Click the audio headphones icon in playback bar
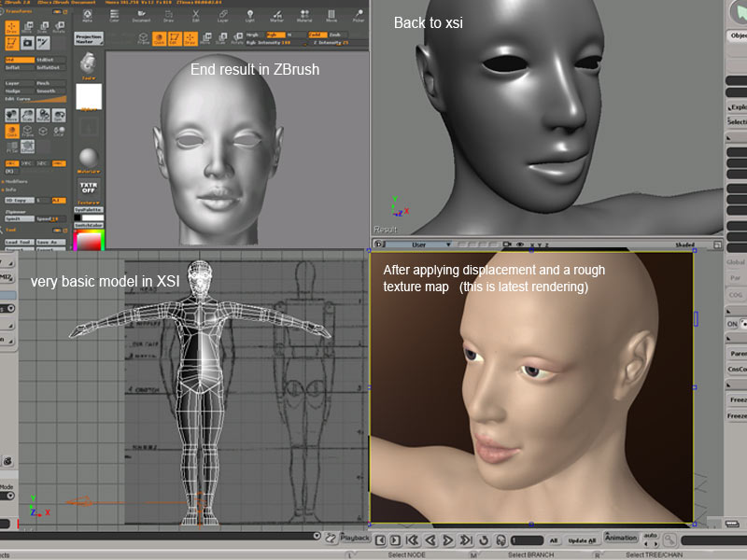Viewport: 747px width, 560px height. click(500, 540)
